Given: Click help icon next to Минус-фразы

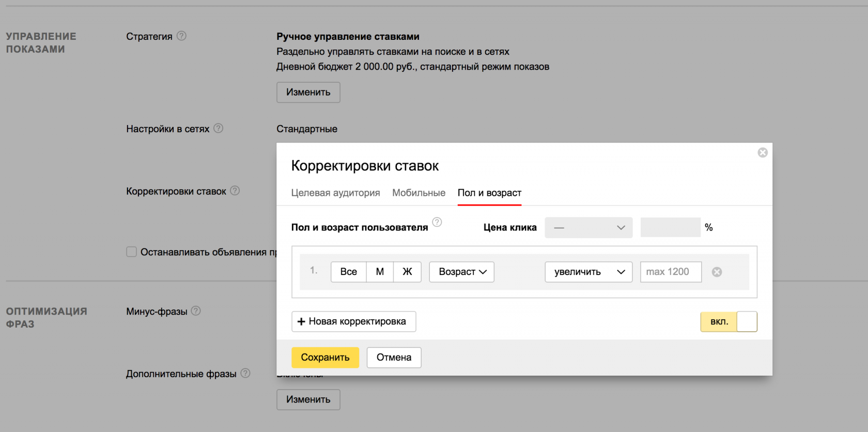Looking at the screenshot, I should [196, 311].
